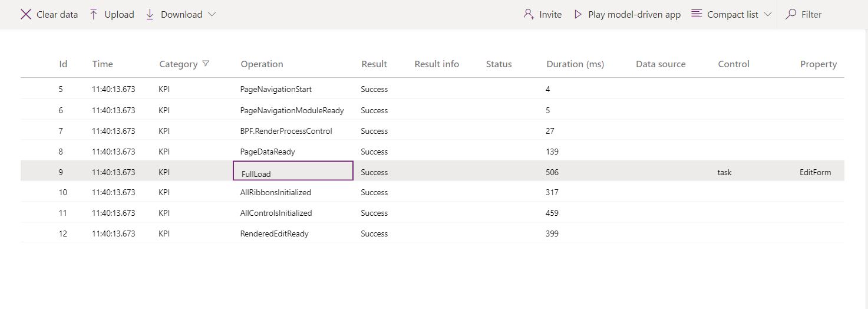The height and width of the screenshot is (309, 868).
Task: Select the PageNavigationStart row
Action: (276, 90)
